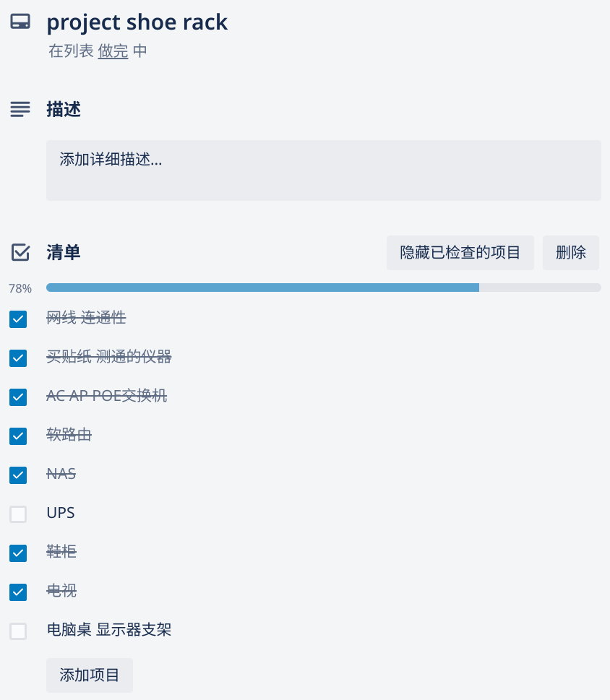Click the card icon beside project title
This screenshot has height=700, width=610.
pos(20,22)
